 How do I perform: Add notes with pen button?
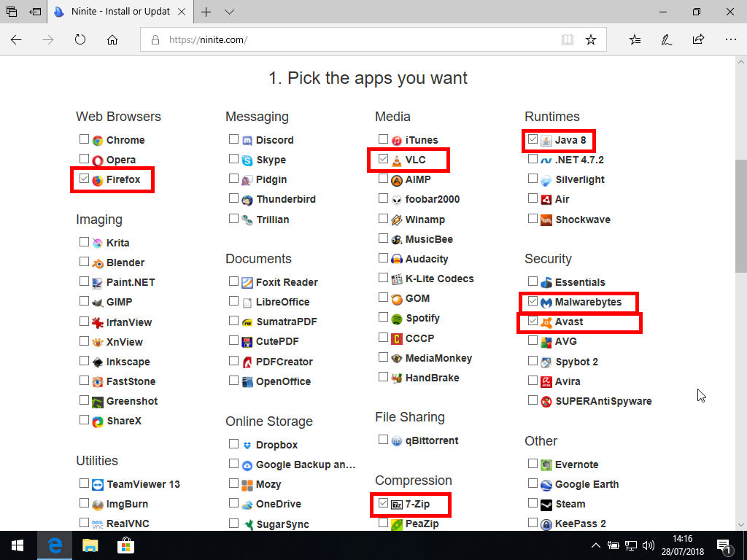click(667, 39)
